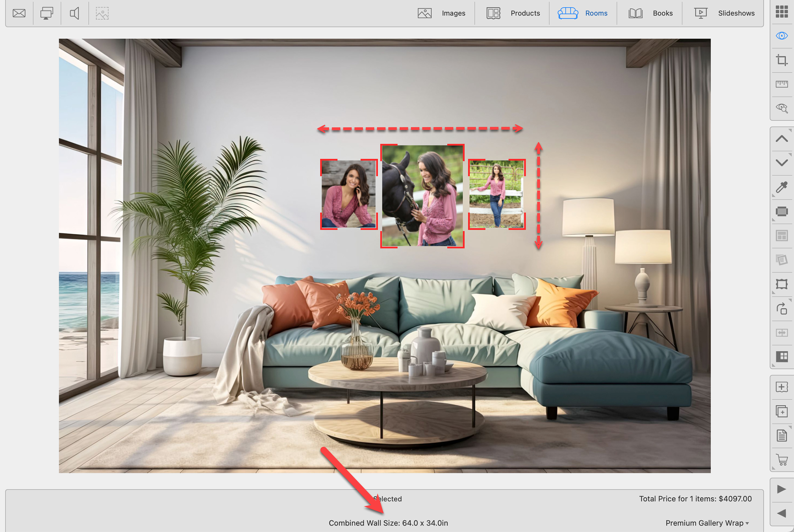Toggle the speaker sound icon

click(74, 13)
